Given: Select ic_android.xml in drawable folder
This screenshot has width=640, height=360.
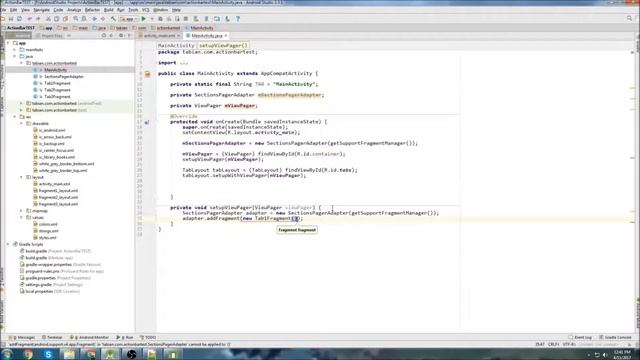Looking at the screenshot, I should pyautogui.click(x=52, y=130).
